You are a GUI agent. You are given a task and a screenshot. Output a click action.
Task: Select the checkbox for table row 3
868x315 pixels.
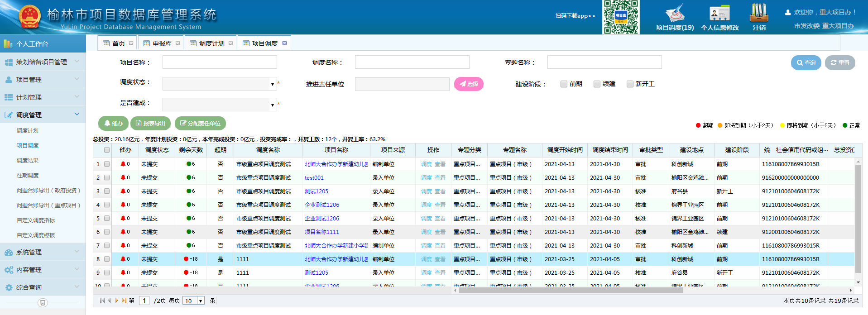pyautogui.click(x=107, y=191)
